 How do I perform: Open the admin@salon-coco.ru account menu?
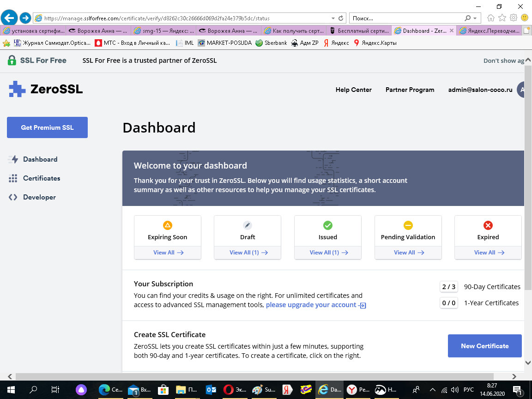click(x=480, y=90)
